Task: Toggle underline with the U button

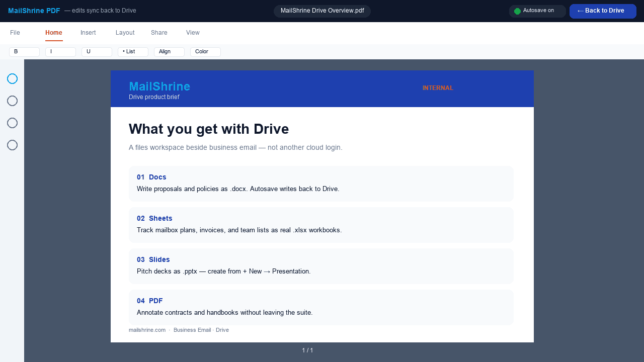Action: click(x=97, y=52)
